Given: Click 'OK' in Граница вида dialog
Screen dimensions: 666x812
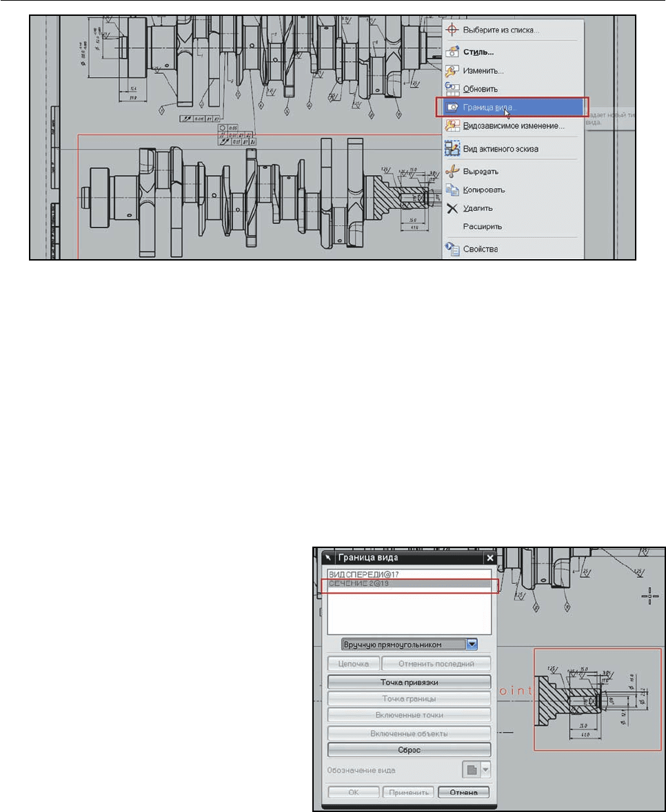Looking at the screenshot, I should click(354, 792).
